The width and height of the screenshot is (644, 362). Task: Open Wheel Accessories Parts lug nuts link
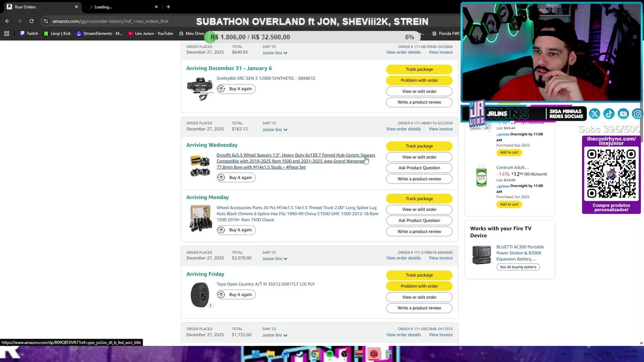coord(297,214)
